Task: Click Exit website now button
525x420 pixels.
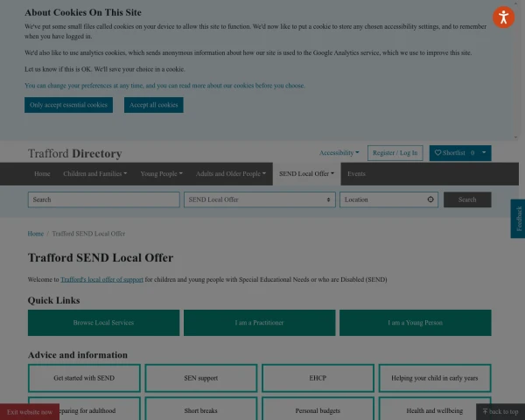Action: coord(30,411)
